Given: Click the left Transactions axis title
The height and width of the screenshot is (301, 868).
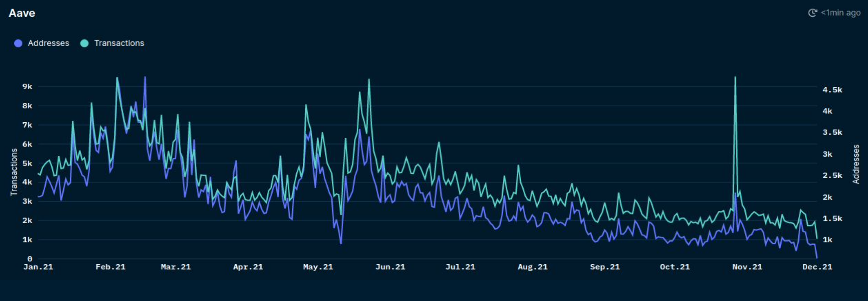Looking at the screenshot, I should click(14, 172).
